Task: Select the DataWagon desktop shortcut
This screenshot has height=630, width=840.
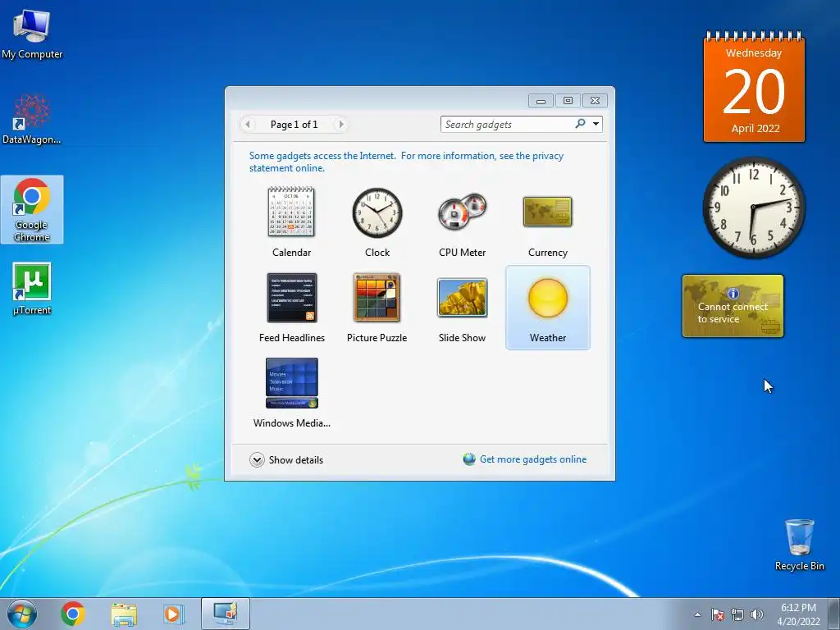Action: tap(32, 119)
